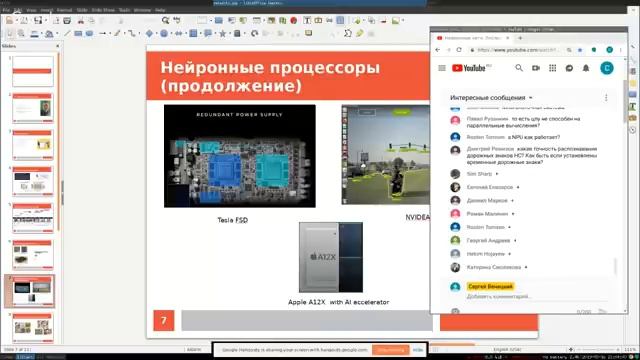Click the Line Color toolbar swatch
The height and width of the screenshot is (360, 640).
34,33
